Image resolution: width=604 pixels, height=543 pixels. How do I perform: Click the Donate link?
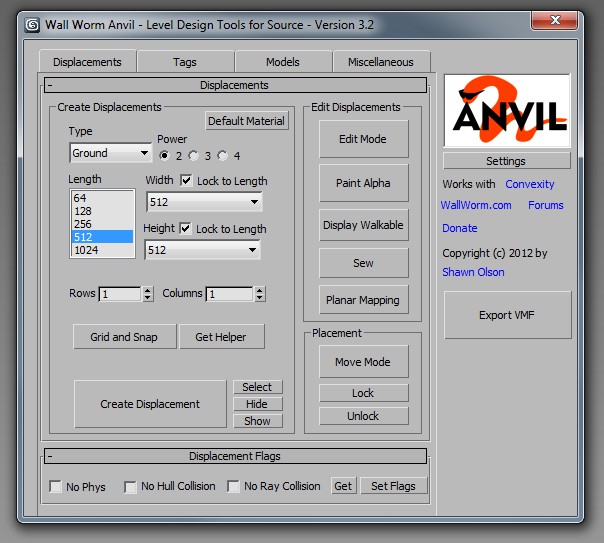point(460,228)
